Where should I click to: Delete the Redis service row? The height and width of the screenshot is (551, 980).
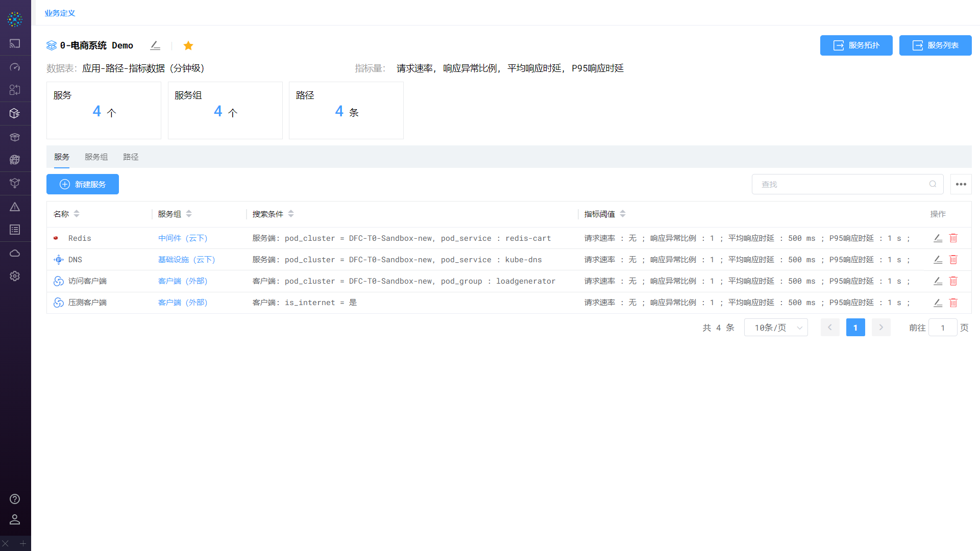pyautogui.click(x=953, y=238)
